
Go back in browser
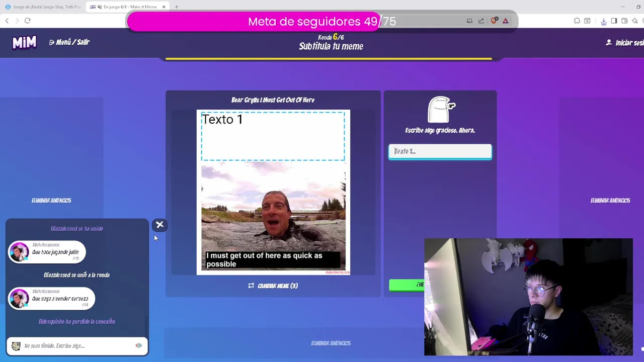[7, 21]
